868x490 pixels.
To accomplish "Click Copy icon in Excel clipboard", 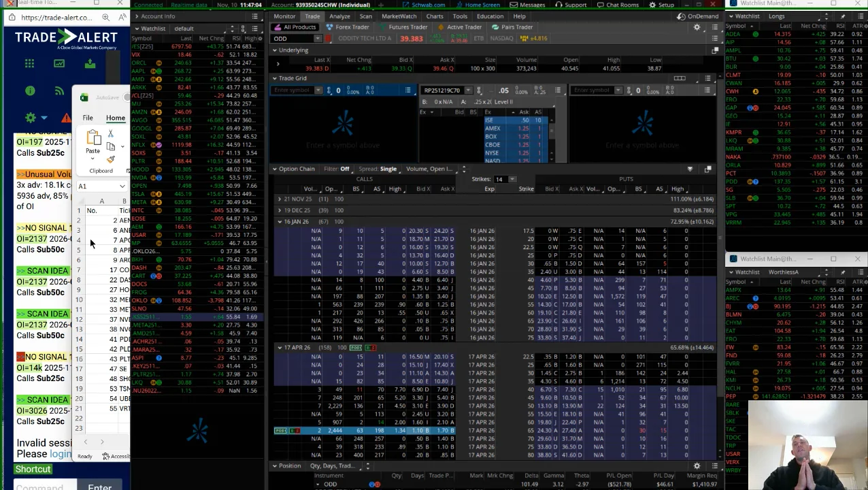I will coord(110,146).
